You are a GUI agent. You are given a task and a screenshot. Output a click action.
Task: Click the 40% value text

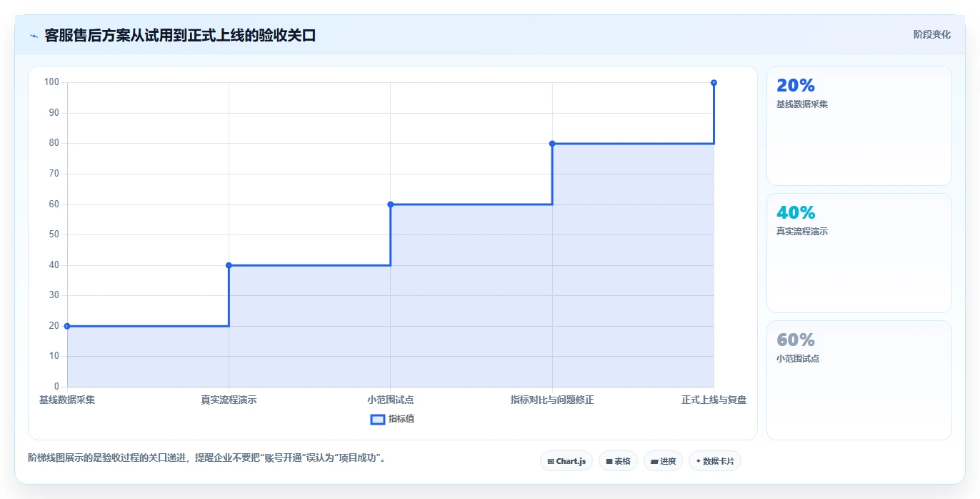click(795, 213)
